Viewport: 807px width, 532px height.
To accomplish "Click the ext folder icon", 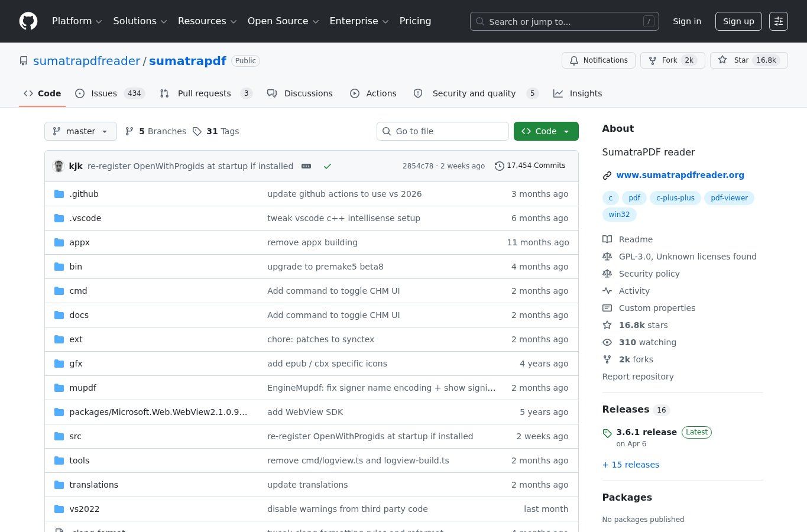I will [x=59, y=339].
